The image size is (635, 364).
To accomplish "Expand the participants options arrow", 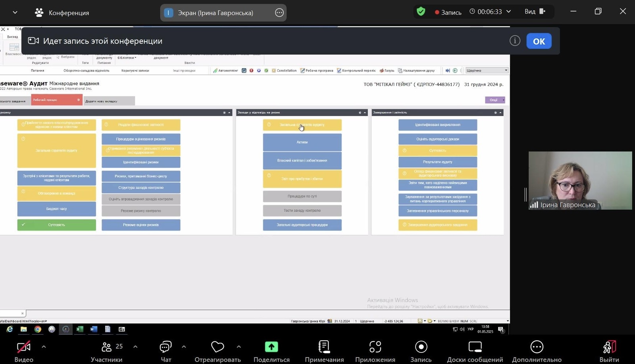I will click(135, 347).
